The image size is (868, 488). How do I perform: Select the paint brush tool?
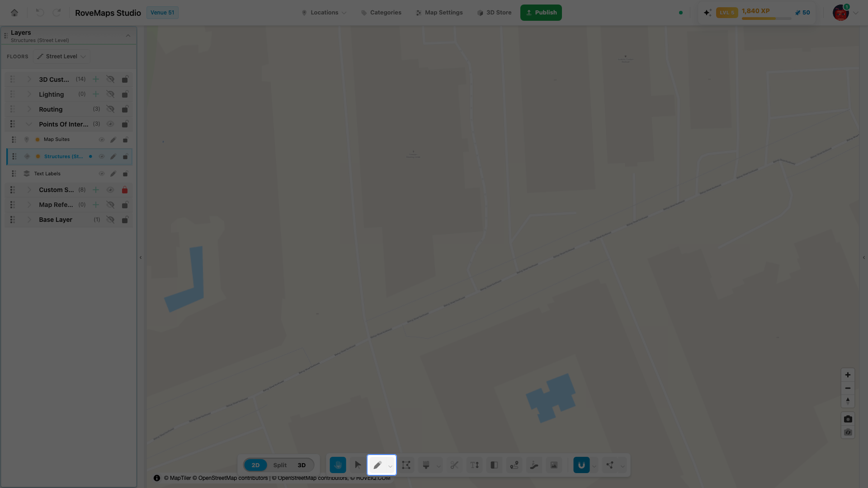(426, 465)
